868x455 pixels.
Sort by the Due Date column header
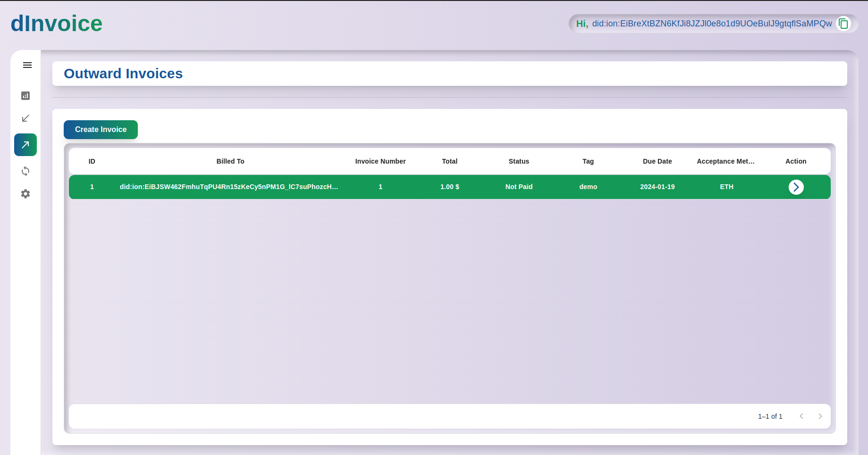(657, 161)
